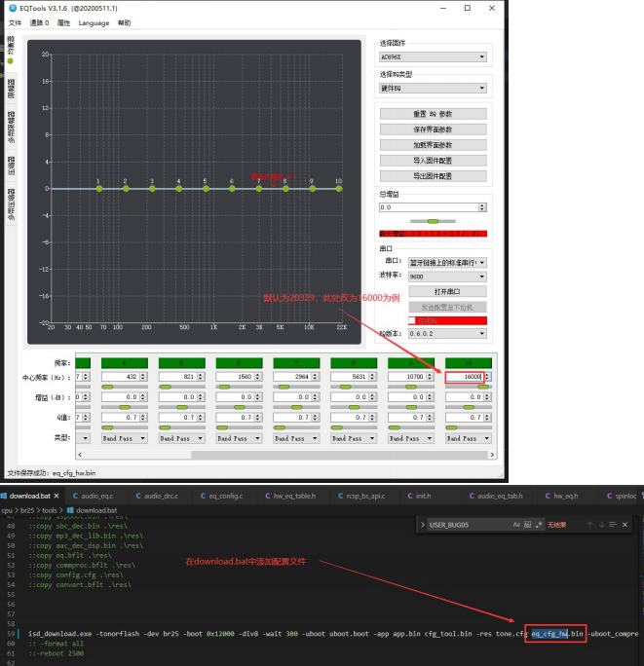Image resolution: width=644 pixels, height=666 pixels.
Task: Click the 总增益 horizontal slider handle
Action: click(433, 221)
